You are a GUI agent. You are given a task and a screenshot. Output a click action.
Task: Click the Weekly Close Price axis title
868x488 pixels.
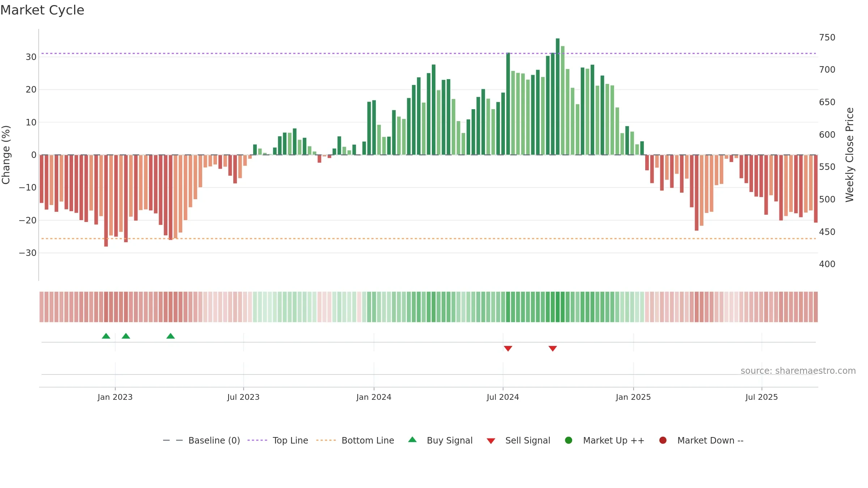[x=850, y=155]
